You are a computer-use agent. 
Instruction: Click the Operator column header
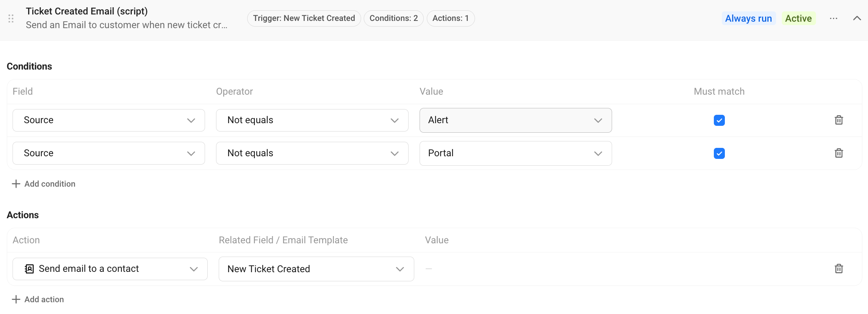[x=234, y=92]
